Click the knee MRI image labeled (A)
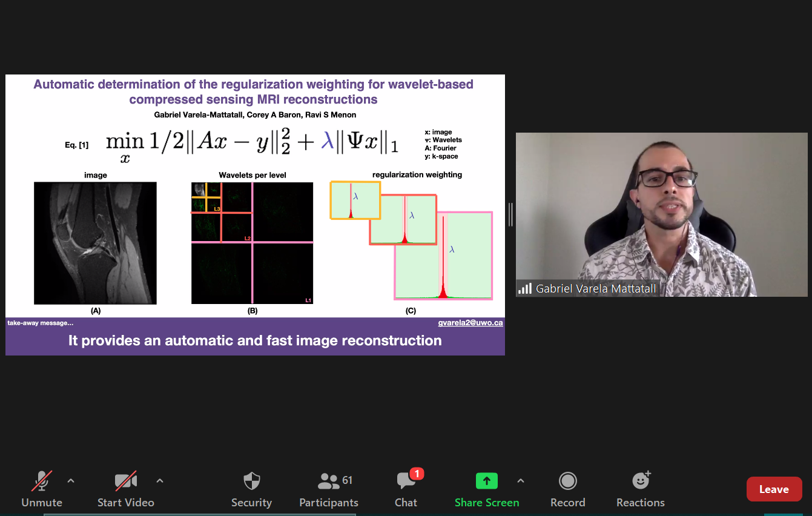Viewport: 812px width, 516px height. (x=95, y=243)
